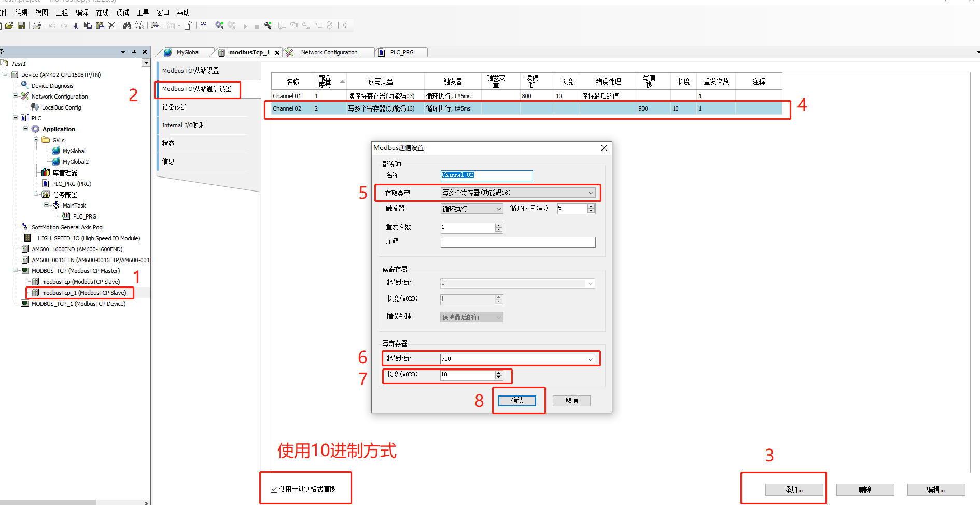Click the Start (play) toolbar icon
This screenshot has height=505, width=980.
pos(245,26)
